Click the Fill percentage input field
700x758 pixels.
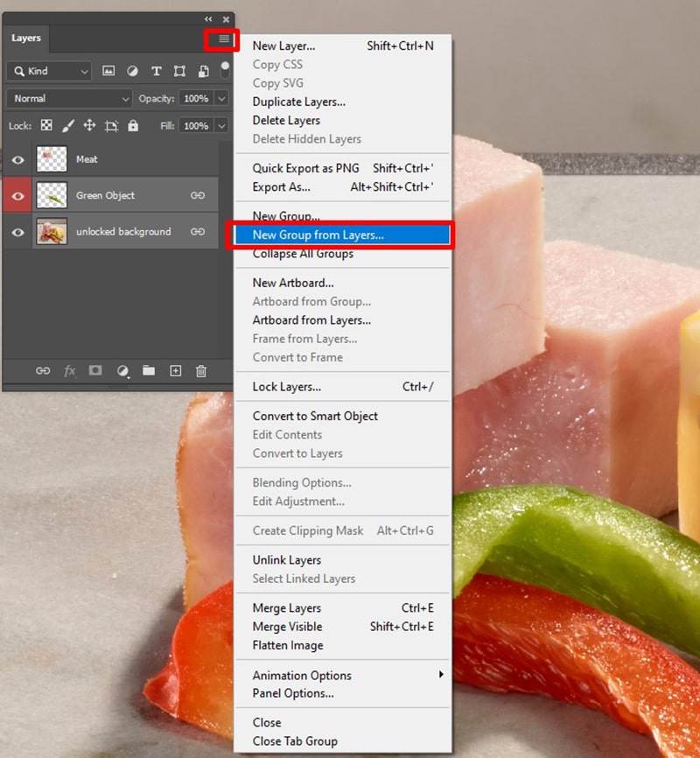(196, 126)
